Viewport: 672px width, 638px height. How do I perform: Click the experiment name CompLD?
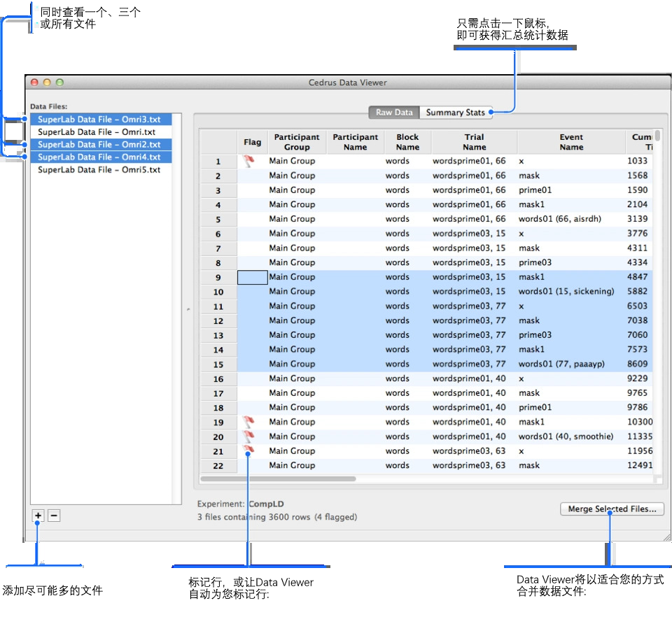click(x=266, y=504)
